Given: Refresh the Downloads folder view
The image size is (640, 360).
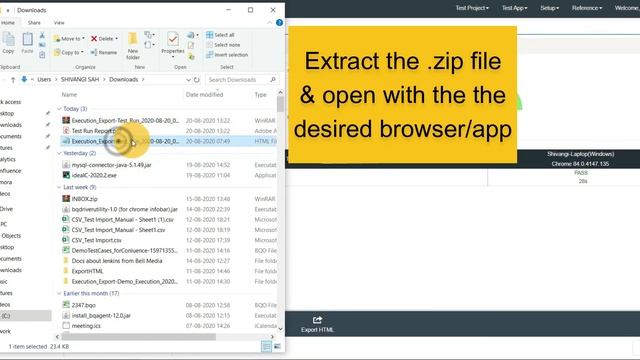Looking at the screenshot, I should tap(197, 80).
